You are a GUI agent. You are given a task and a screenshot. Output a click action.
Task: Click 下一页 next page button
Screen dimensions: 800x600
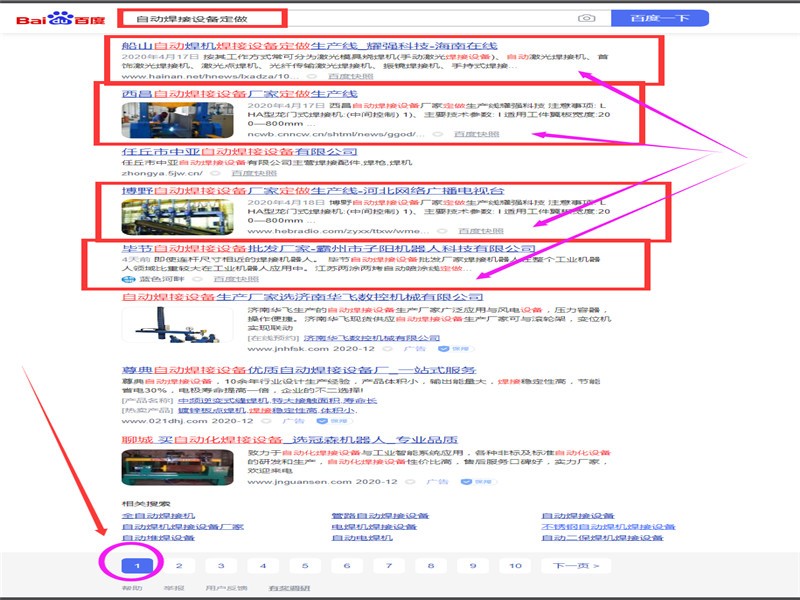(x=576, y=565)
